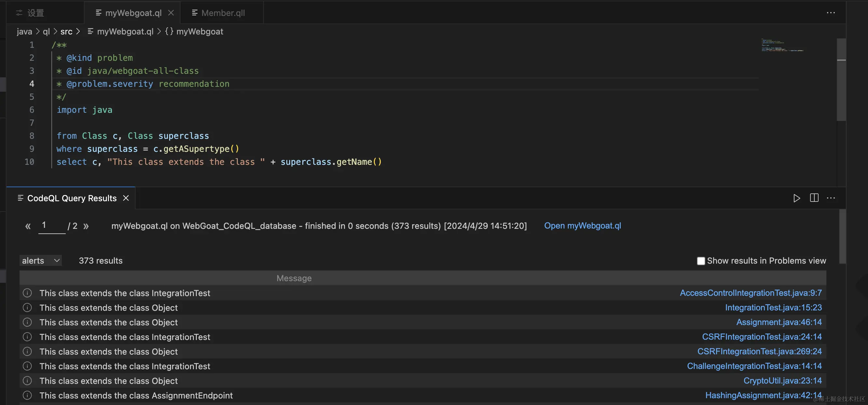Open AccessControlIntegrationTest.java:9:7 location
Image resolution: width=868 pixels, height=405 pixels.
point(751,293)
